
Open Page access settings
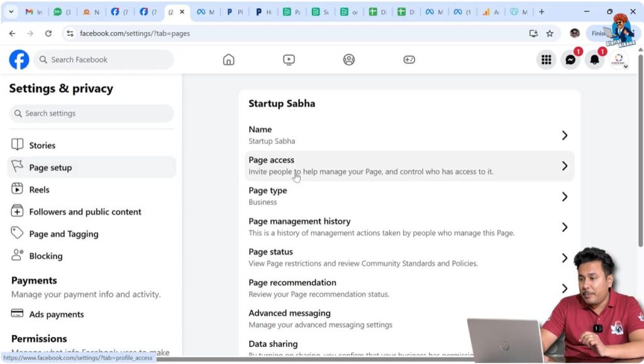point(409,166)
